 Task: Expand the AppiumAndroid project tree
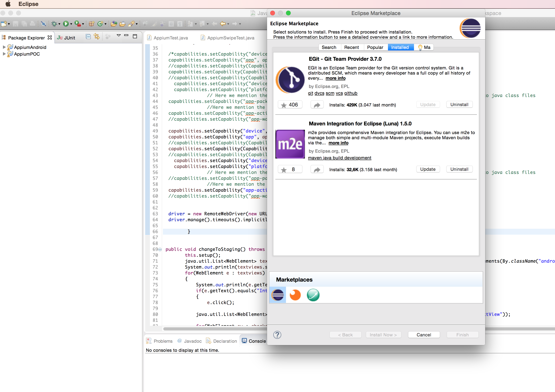pos(4,47)
